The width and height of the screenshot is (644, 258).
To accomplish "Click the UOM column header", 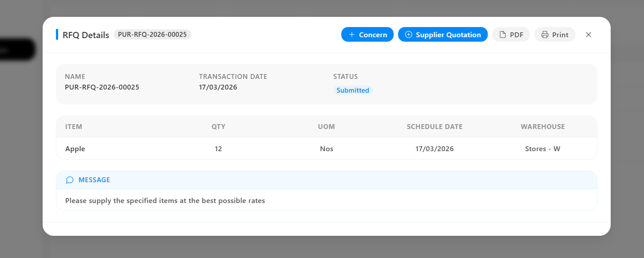I will coord(327,127).
